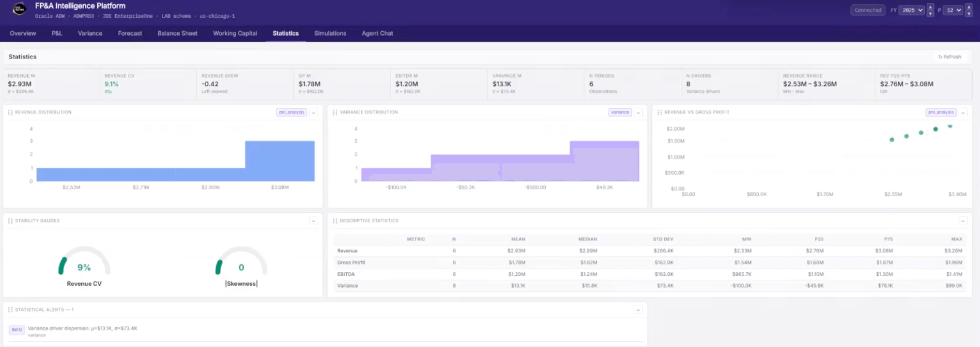Click the |Skewness| gauge

click(241, 262)
